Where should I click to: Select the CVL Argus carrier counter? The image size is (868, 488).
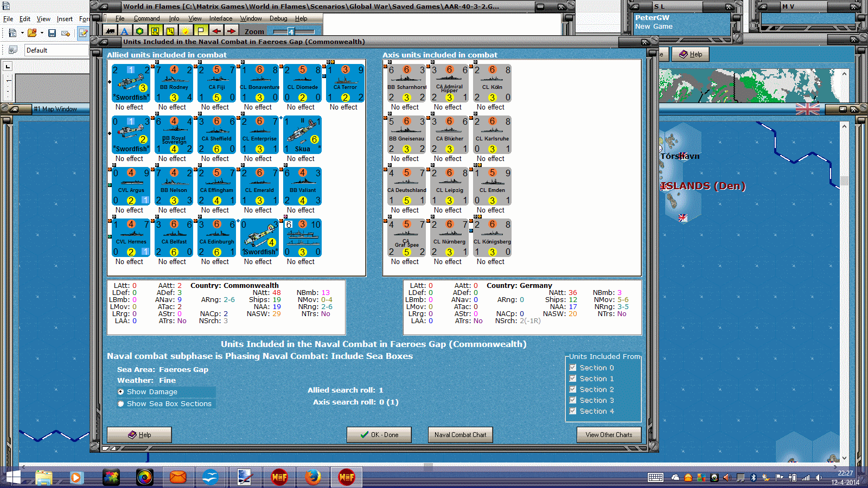click(x=131, y=187)
